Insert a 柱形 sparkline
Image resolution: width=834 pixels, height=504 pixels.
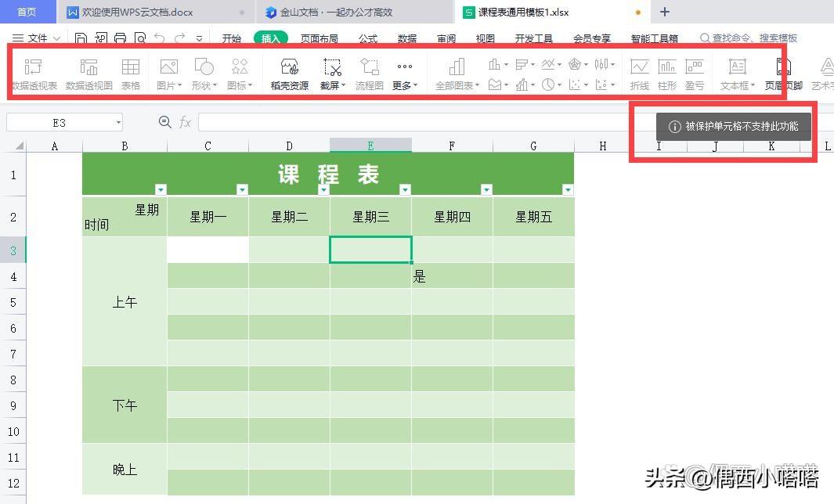tap(667, 74)
